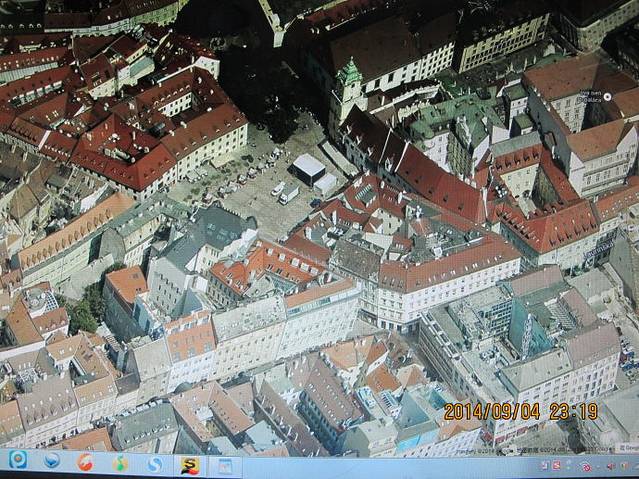Open the green and yellow taskbar icon
Screen dimensions: 639x479
(x=120, y=463)
